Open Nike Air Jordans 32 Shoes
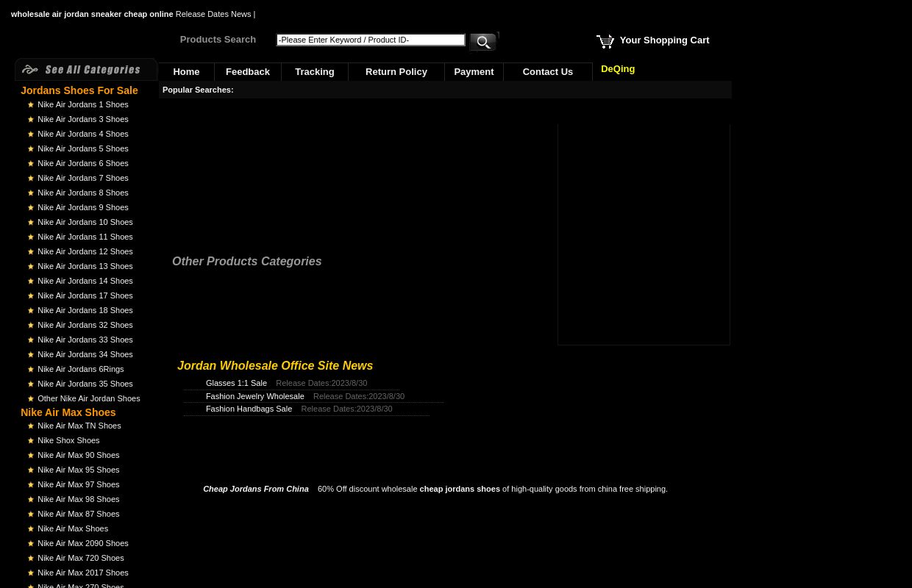 click(x=85, y=325)
